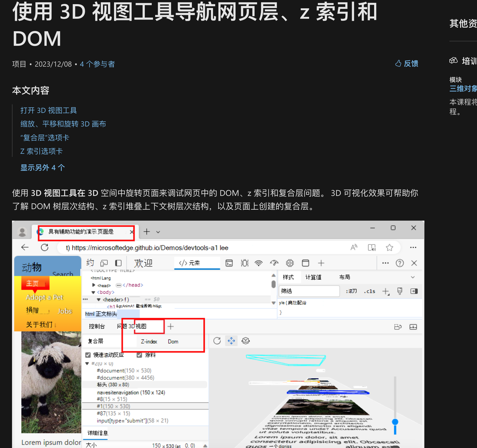Click the profile avatar icon
The image size is (477, 448).
click(22, 232)
